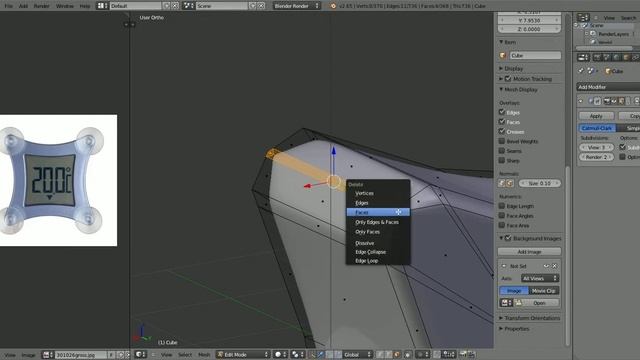Viewport: 640px width, 360px height.
Task: Toggle the Background Images checkbox
Action: coord(508,238)
